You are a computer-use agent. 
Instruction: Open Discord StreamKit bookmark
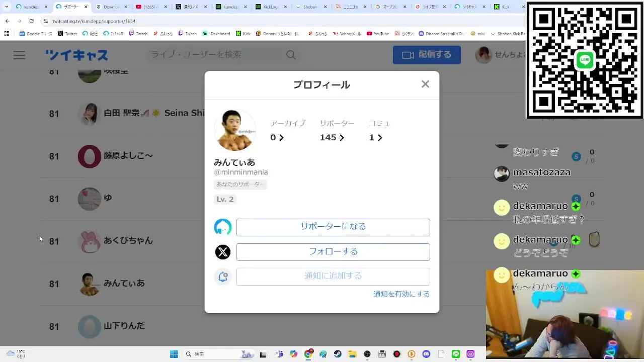(x=442, y=34)
